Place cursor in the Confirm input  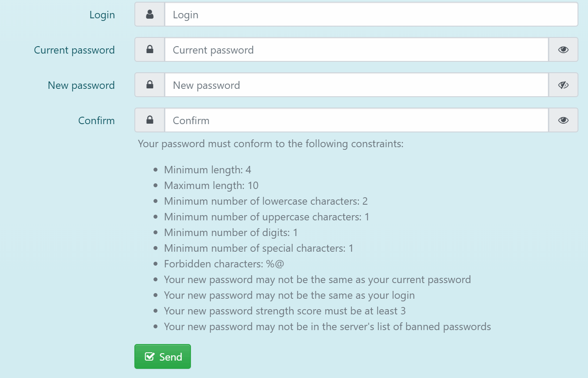356,120
